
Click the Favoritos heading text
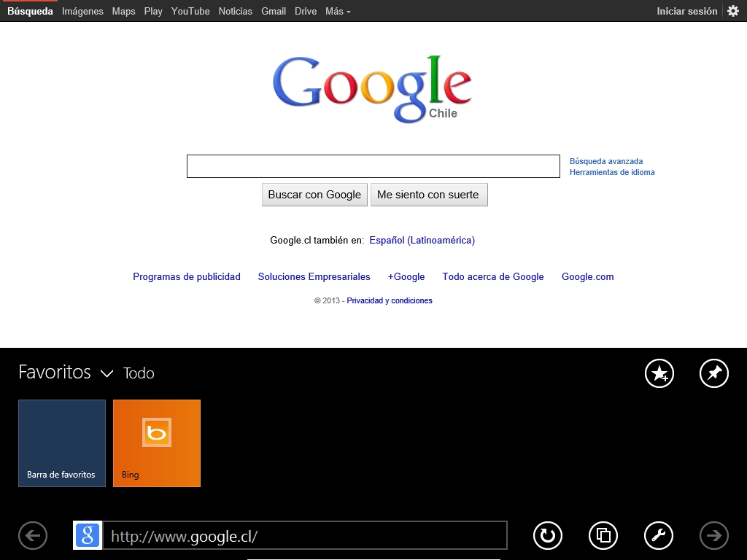pos(55,373)
